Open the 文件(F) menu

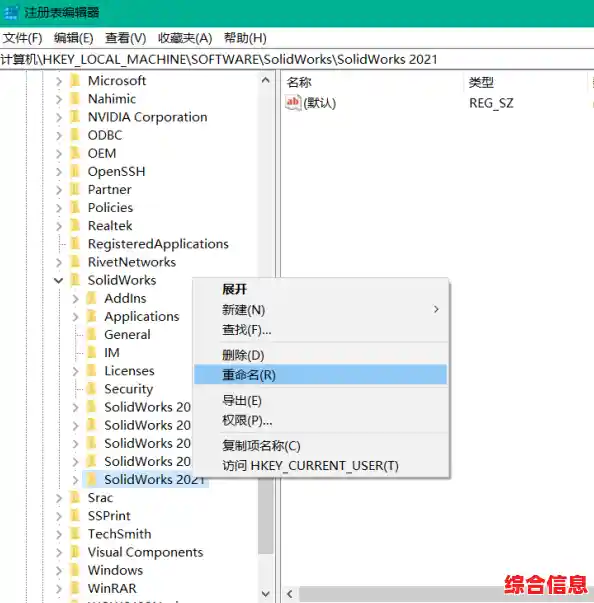[23, 38]
